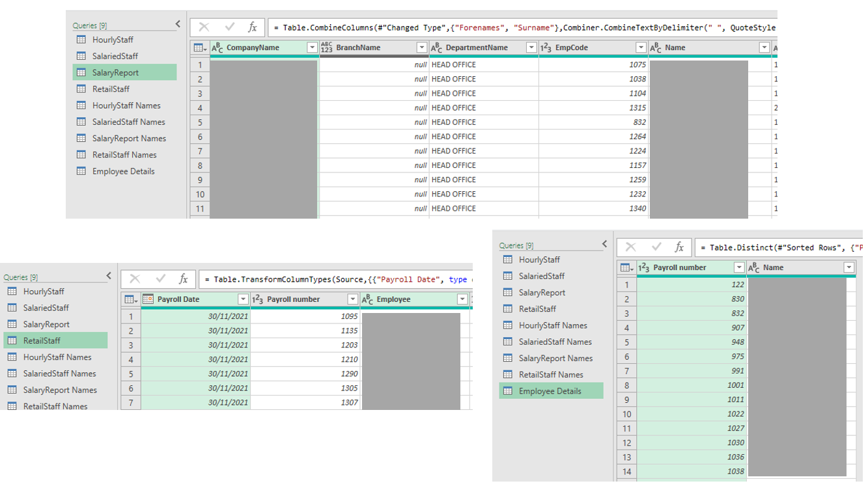The image size is (868, 490).
Task: Change the EmpCode column data type icon
Action: pyautogui.click(x=546, y=48)
